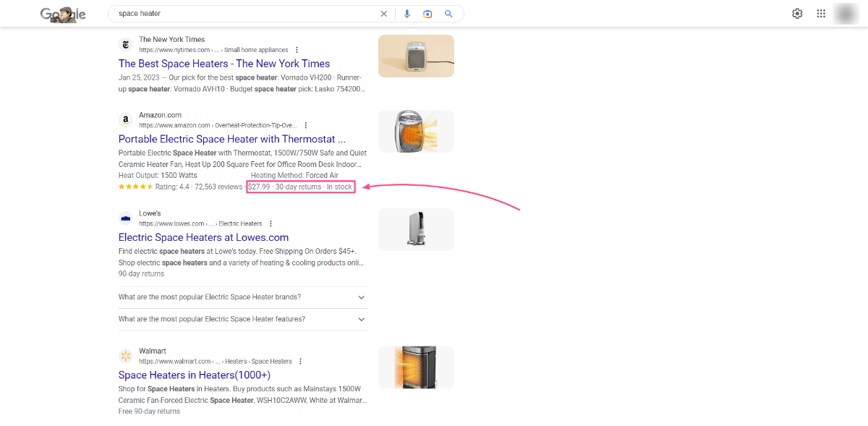The height and width of the screenshot is (426, 868).
Task: Click the Walmart heater thumbnail
Action: coord(416,367)
